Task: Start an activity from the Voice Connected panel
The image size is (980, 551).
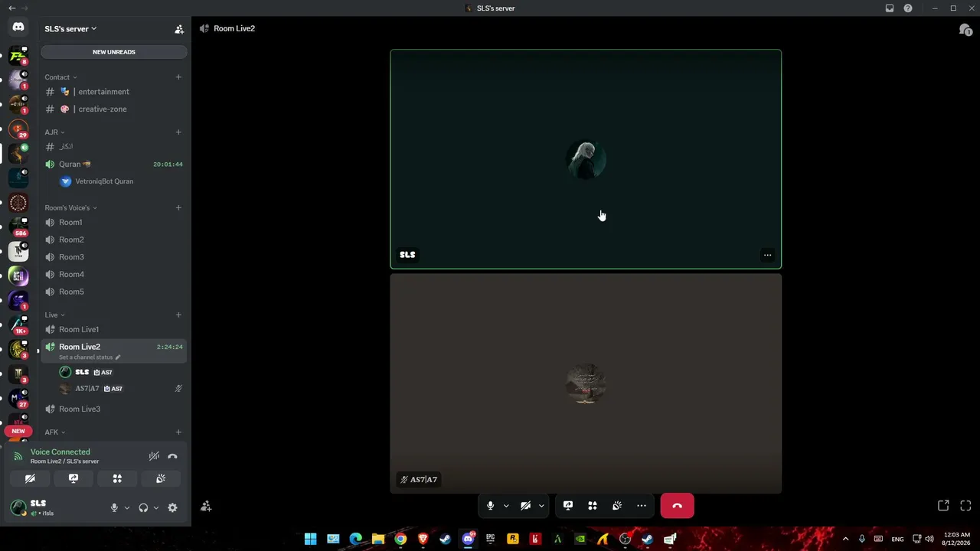Action: tap(117, 478)
